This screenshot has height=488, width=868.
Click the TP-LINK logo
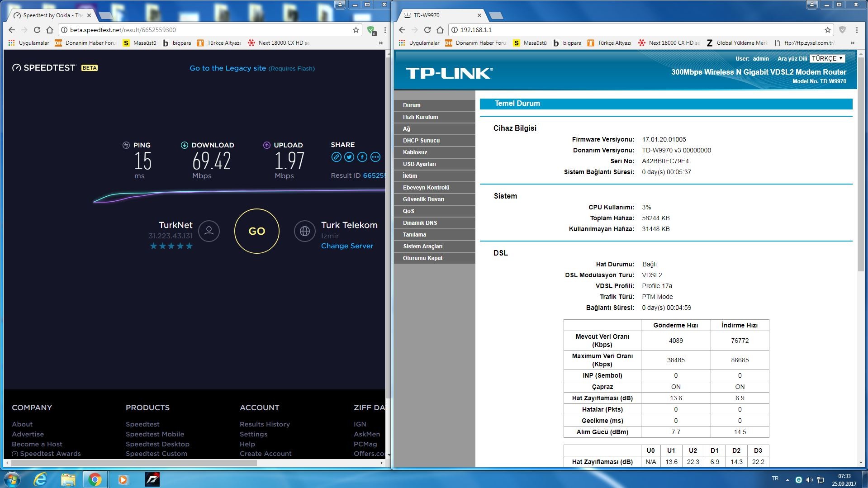point(449,73)
